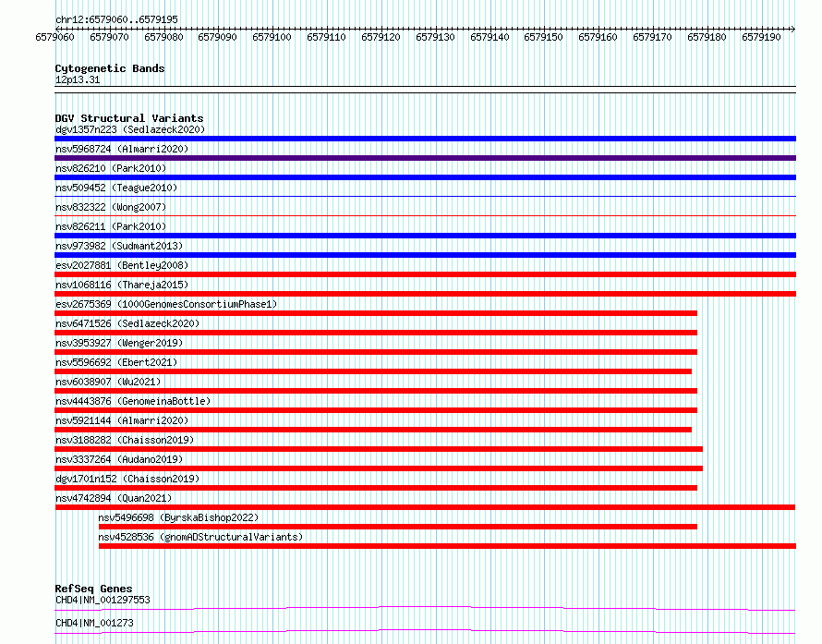Click the blue bar under nsv826211
Viewport: 822px width, 644px height.
pos(425,236)
